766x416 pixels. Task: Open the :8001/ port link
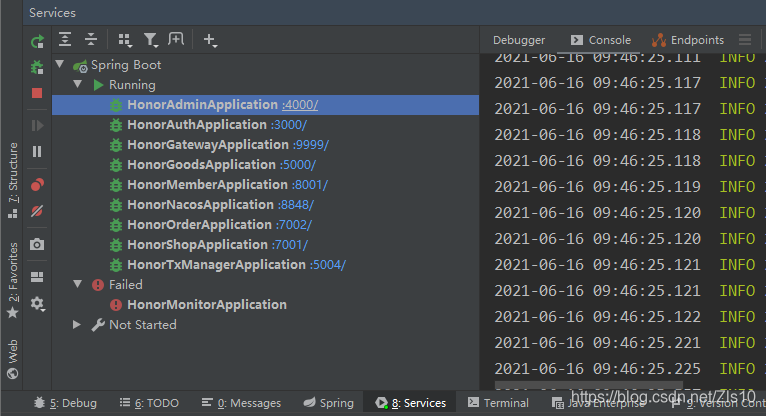(x=310, y=185)
